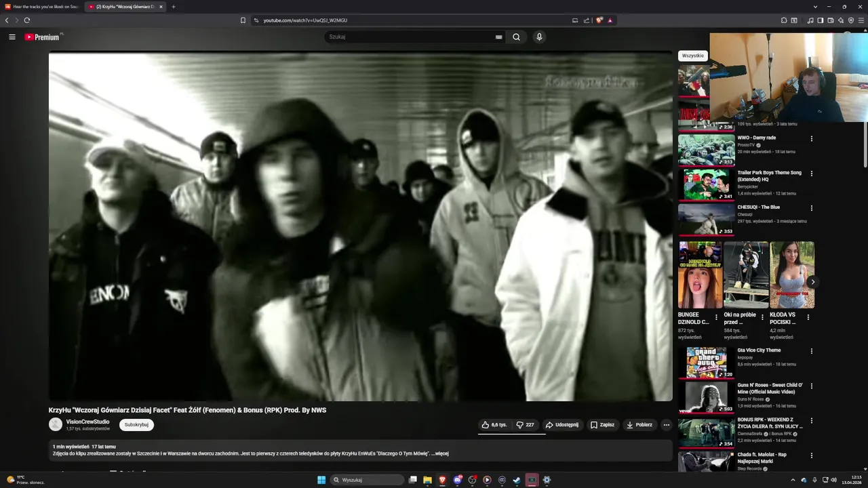868x488 pixels.
Task: Open more actions ellipsis beside Pobierz
Action: [x=667, y=425]
